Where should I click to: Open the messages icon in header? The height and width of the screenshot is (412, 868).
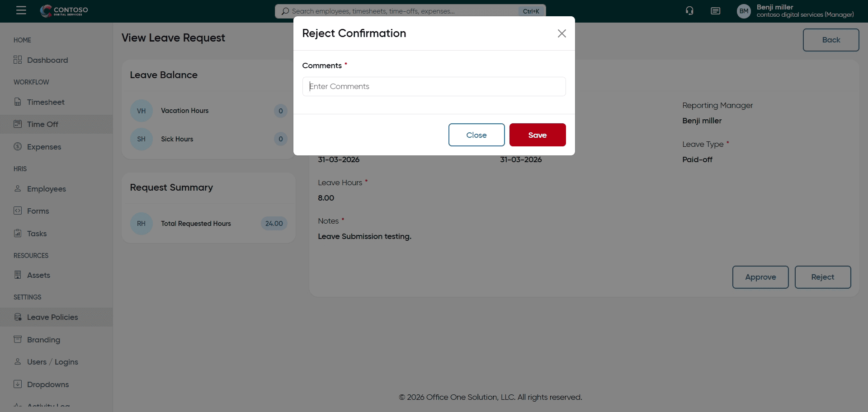(x=715, y=11)
